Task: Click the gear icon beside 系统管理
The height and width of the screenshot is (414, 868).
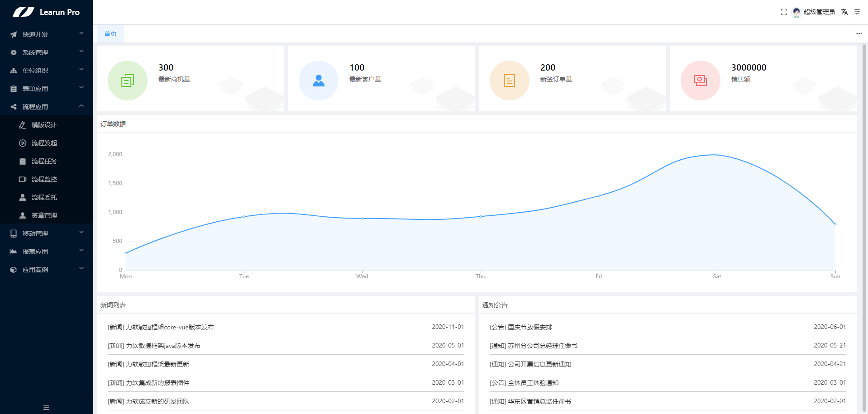Action: click(x=14, y=52)
